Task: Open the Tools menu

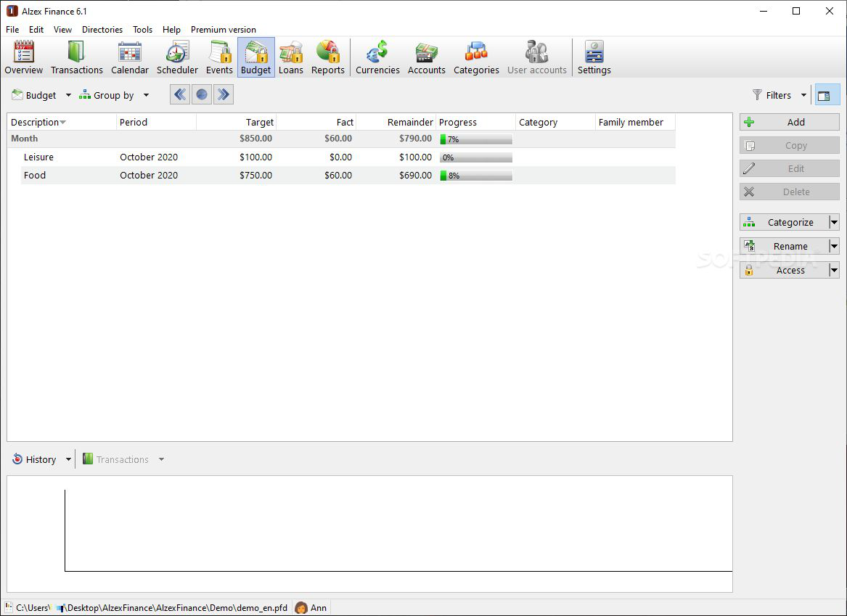Action: [142, 30]
